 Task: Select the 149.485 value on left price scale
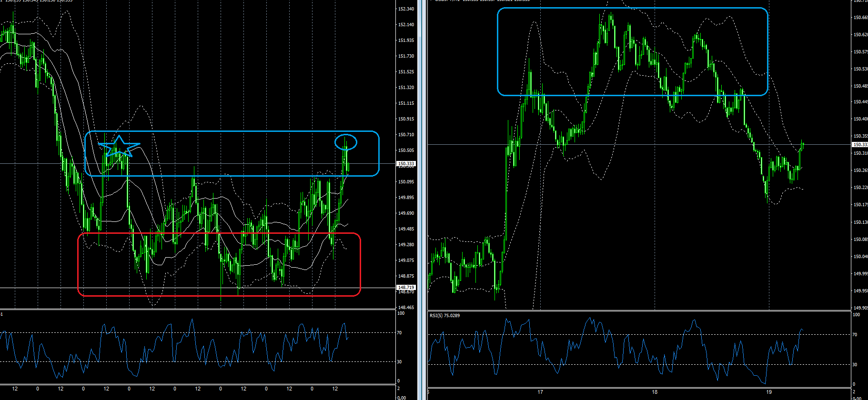pyautogui.click(x=406, y=229)
